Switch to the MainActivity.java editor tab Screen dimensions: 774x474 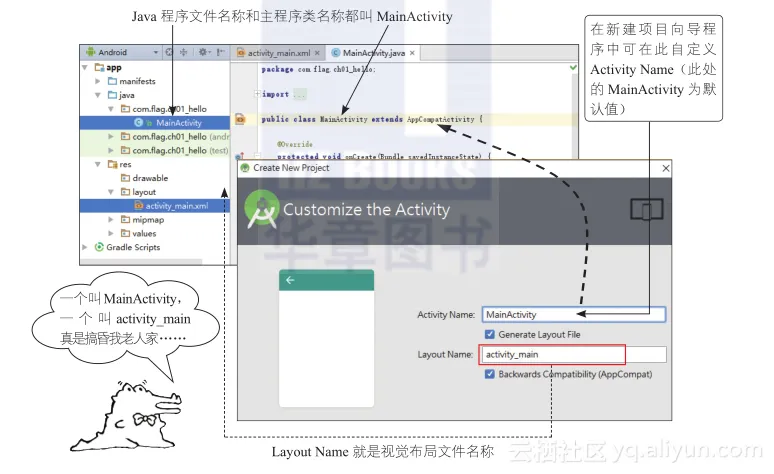pyautogui.click(x=374, y=53)
